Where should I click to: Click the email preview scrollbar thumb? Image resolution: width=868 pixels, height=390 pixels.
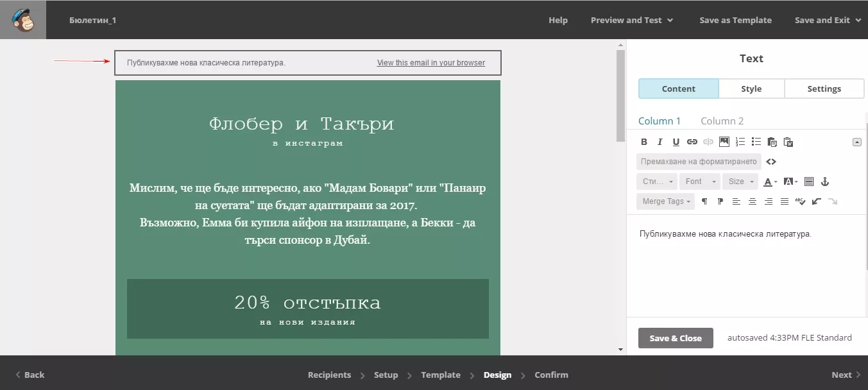point(620,96)
